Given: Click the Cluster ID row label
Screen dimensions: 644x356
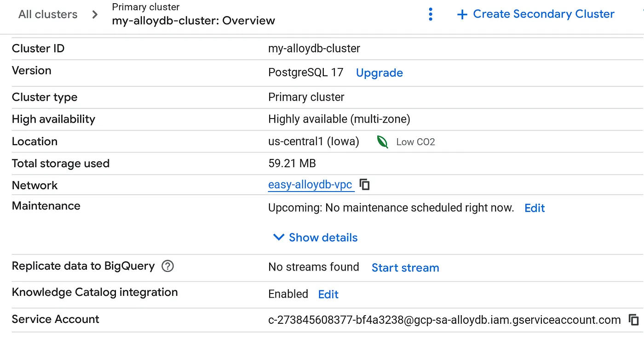Looking at the screenshot, I should pyautogui.click(x=38, y=48).
